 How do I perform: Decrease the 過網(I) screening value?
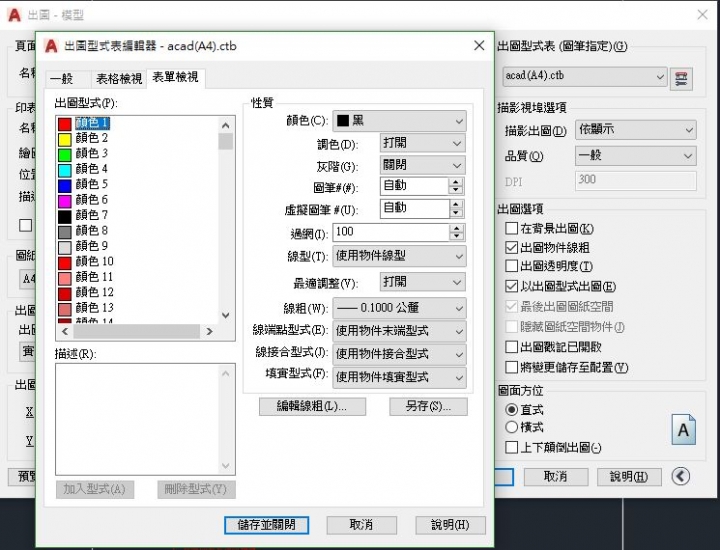[x=456, y=236]
